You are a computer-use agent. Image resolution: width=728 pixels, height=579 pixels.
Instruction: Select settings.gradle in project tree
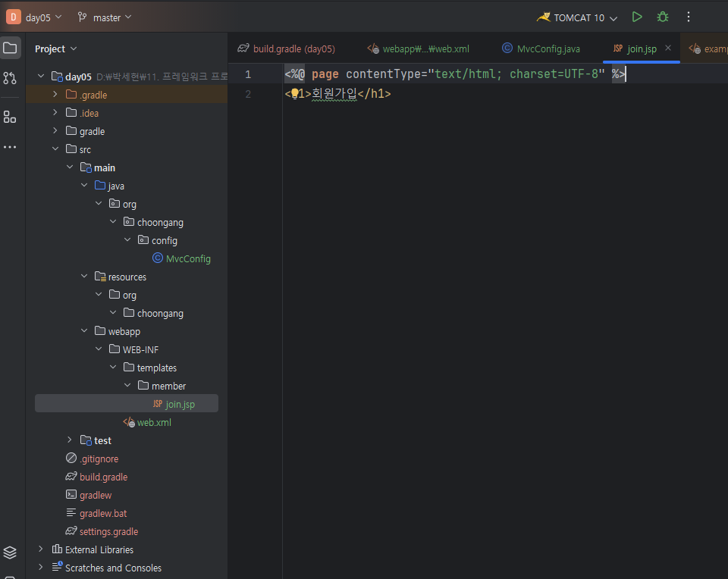(108, 532)
